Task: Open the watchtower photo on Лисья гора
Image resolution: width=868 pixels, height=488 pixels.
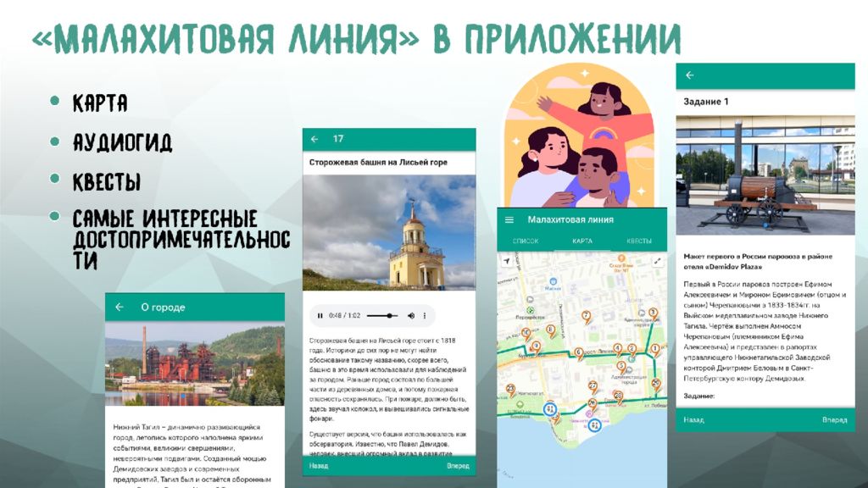Action: (389, 231)
